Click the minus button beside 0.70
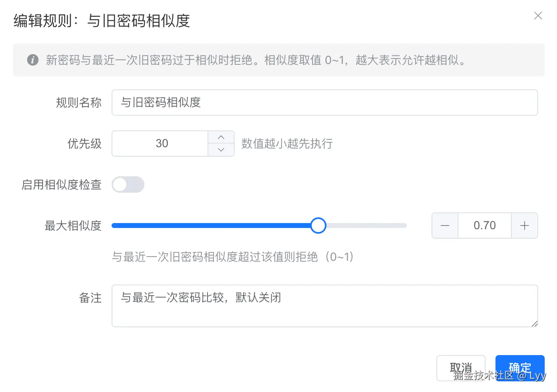 pos(445,226)
